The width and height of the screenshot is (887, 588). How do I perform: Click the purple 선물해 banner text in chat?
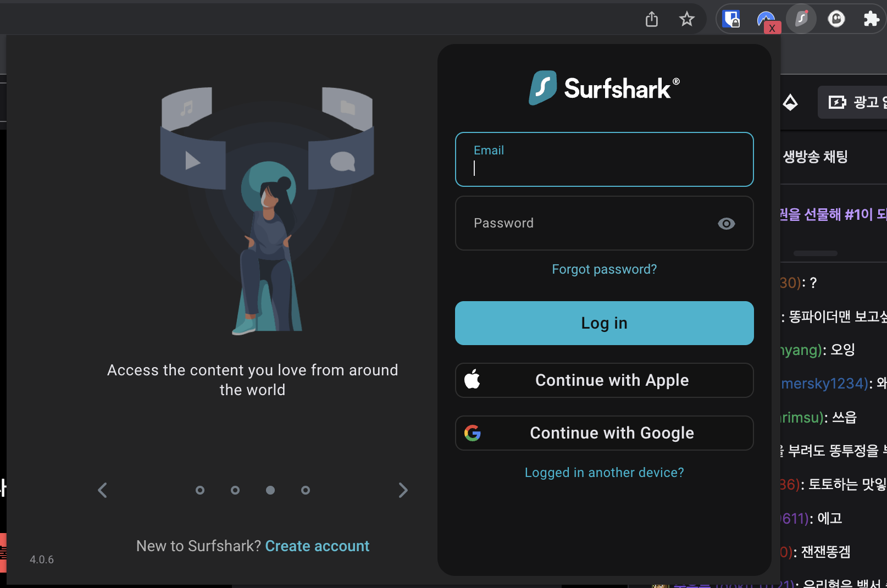tap(833, 214)
